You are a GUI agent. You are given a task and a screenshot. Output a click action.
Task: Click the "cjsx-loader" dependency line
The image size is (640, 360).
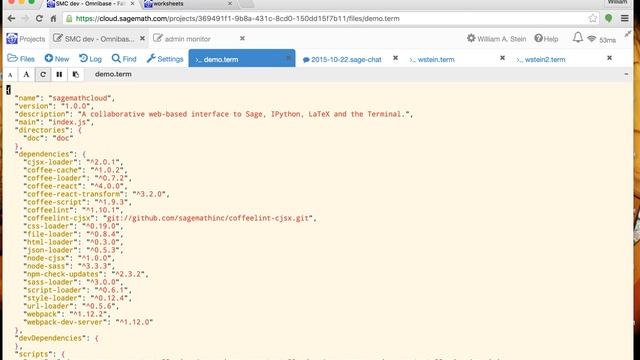click(x=73, y=162)
